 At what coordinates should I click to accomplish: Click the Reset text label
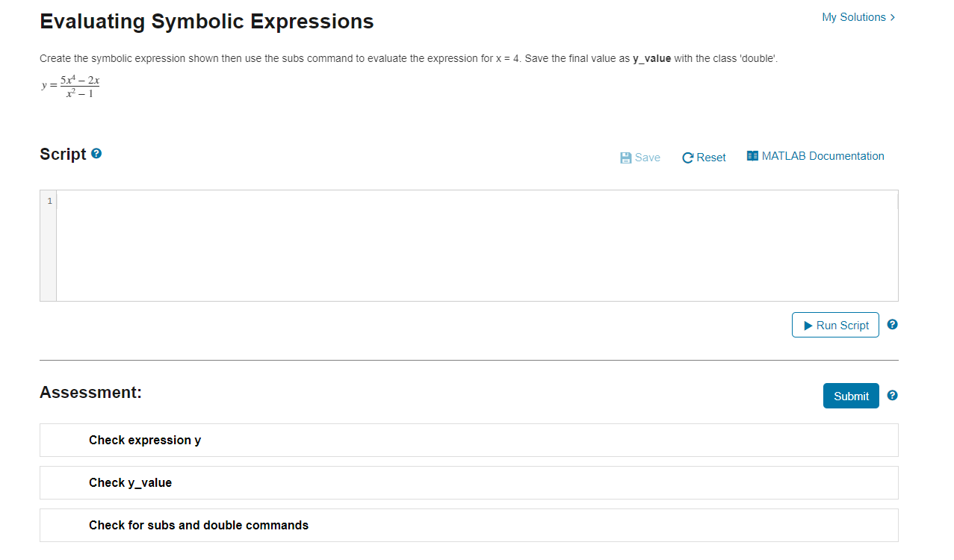pos(711,158)
